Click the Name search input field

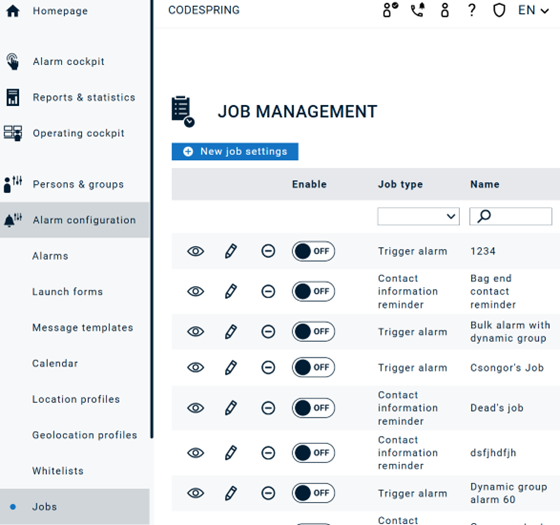click(510, 216)
